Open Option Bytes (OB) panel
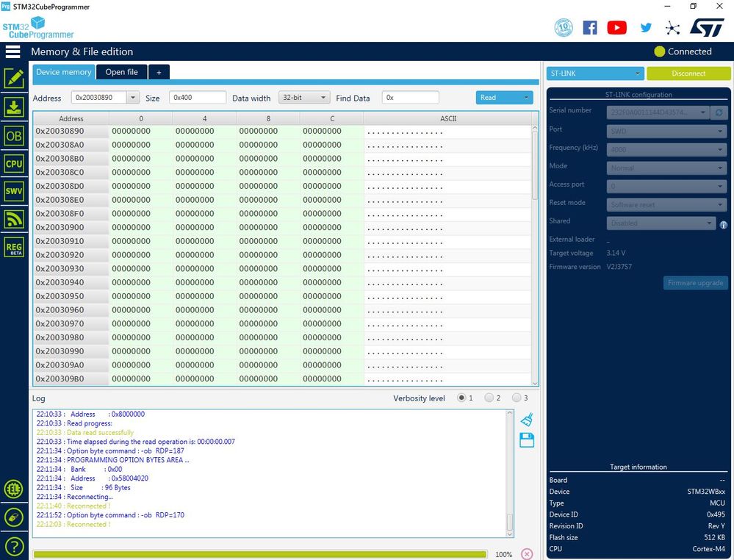 14,136
